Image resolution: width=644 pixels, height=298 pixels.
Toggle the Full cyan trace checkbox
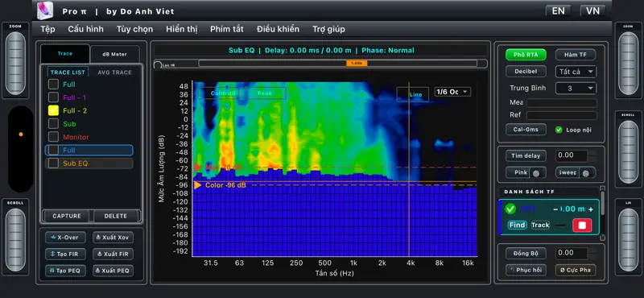pos(53,85)
